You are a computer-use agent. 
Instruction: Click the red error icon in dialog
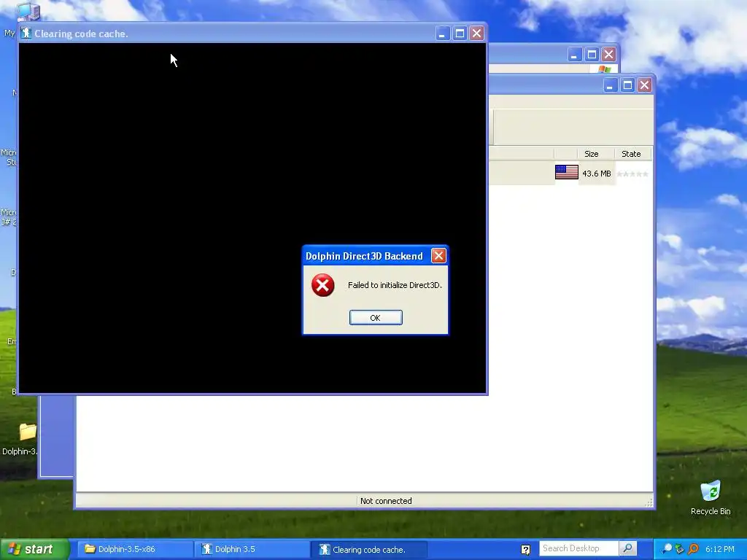322,285
